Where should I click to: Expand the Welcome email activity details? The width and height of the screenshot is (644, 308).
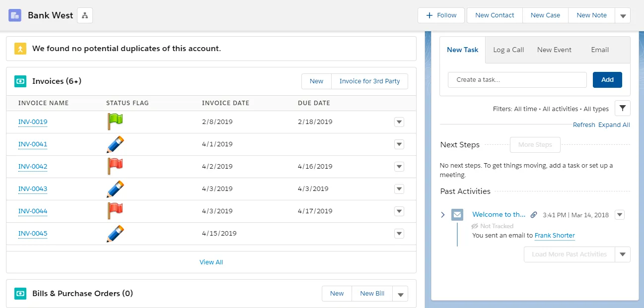[x=443, y=215]
